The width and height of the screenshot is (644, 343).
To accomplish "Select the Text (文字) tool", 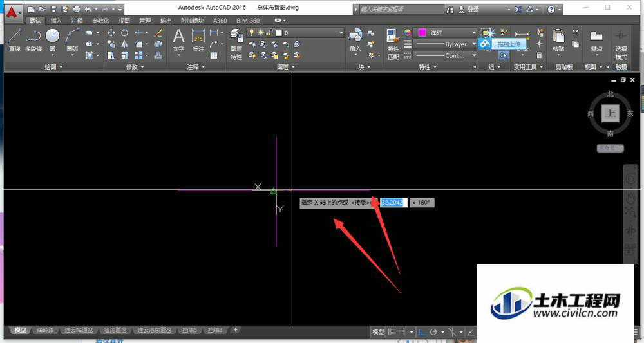I will pos(178,40).
